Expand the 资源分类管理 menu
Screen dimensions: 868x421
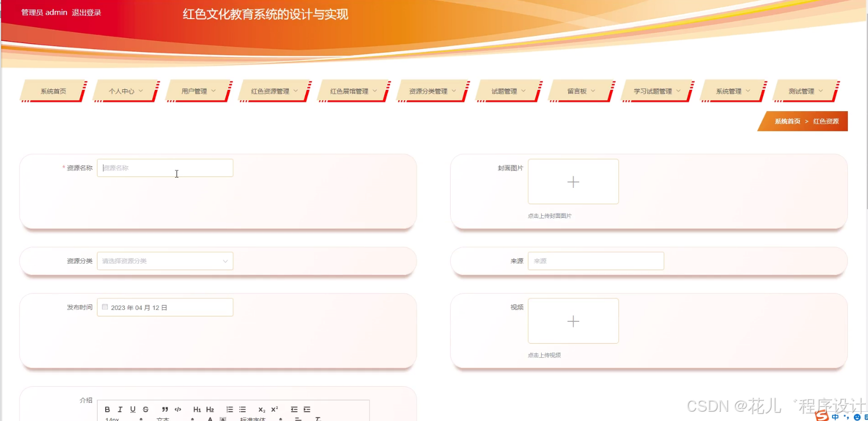click(x=433, y=91)
